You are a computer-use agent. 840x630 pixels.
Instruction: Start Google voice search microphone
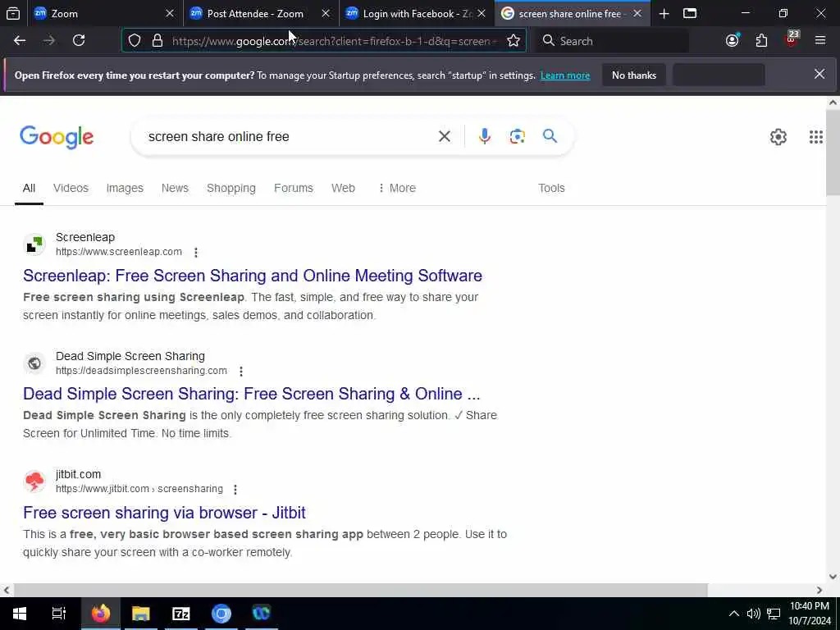(484, 137)
